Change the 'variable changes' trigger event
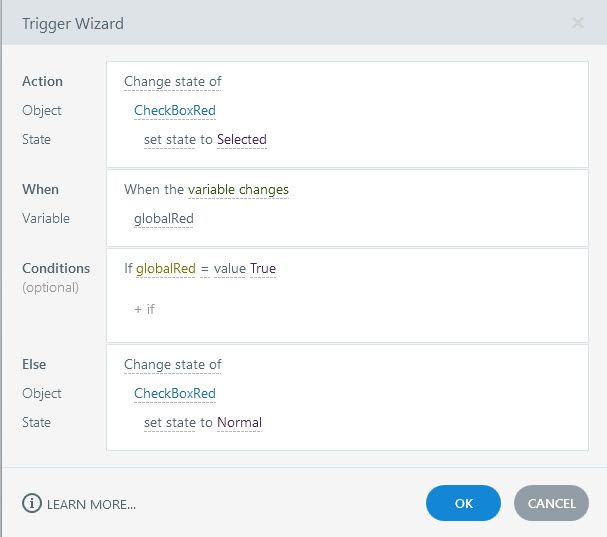 click(238, 189)
